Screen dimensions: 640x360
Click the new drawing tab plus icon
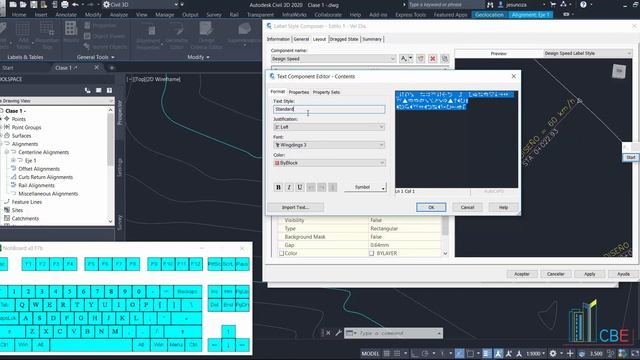click(111, 68)
